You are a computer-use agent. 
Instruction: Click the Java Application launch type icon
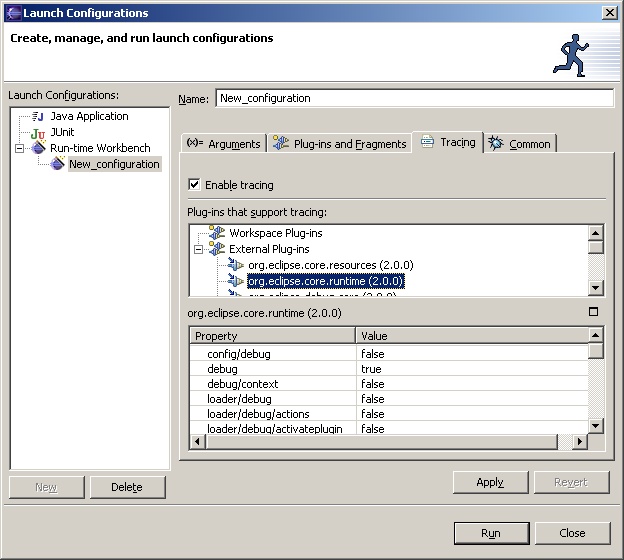pyautogui.click(x=38, y=117)
